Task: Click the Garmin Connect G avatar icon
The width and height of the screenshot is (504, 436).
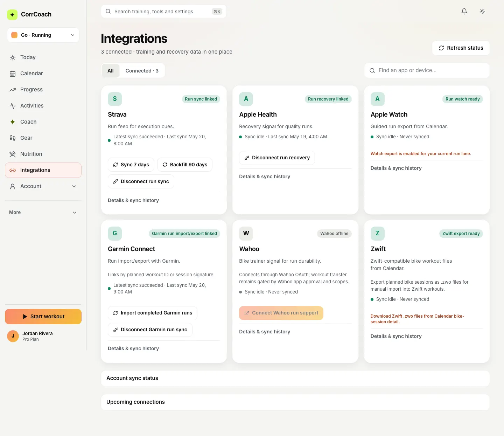Action: (x=115, y=234)
